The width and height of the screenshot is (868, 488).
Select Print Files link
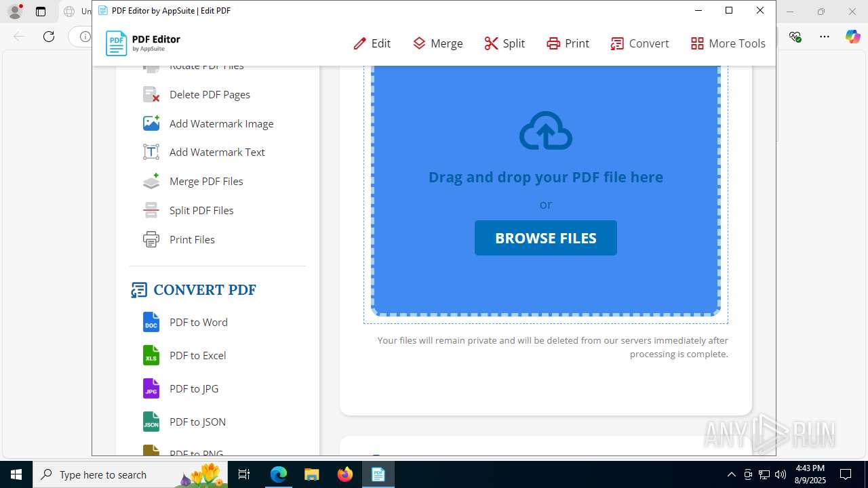tap(192, 239)
